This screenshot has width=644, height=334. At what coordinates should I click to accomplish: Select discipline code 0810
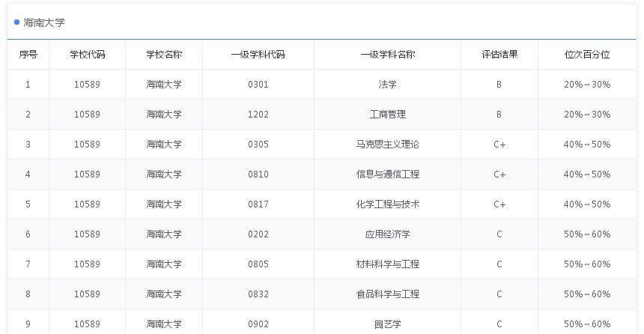(258, 174)
